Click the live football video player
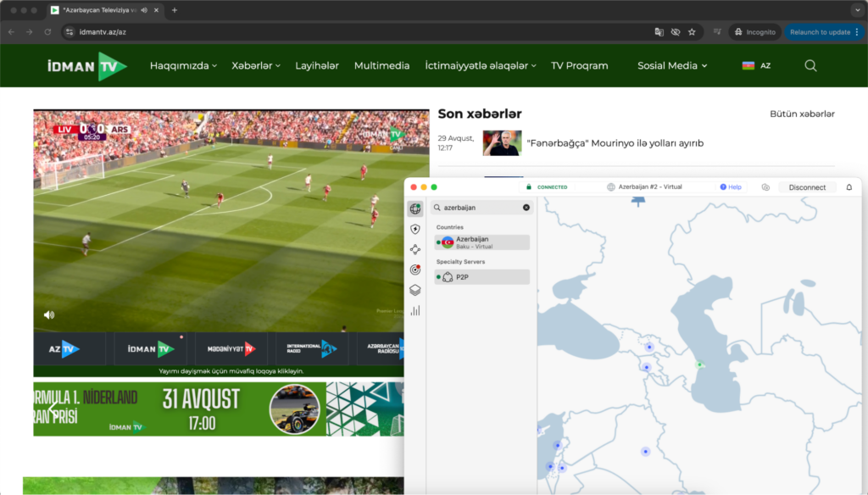 coord(231,220)
